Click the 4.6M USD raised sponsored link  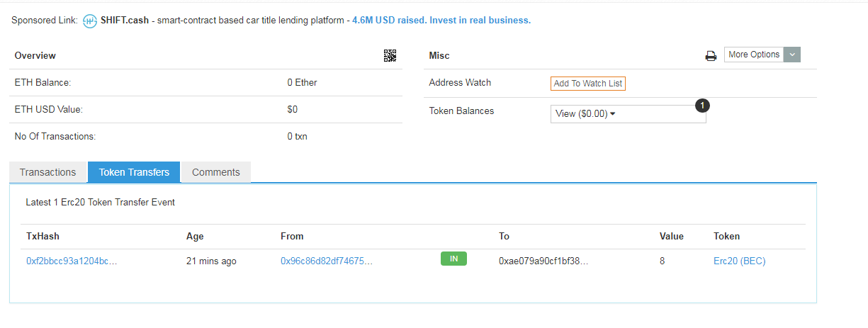(x=441, y=21)
